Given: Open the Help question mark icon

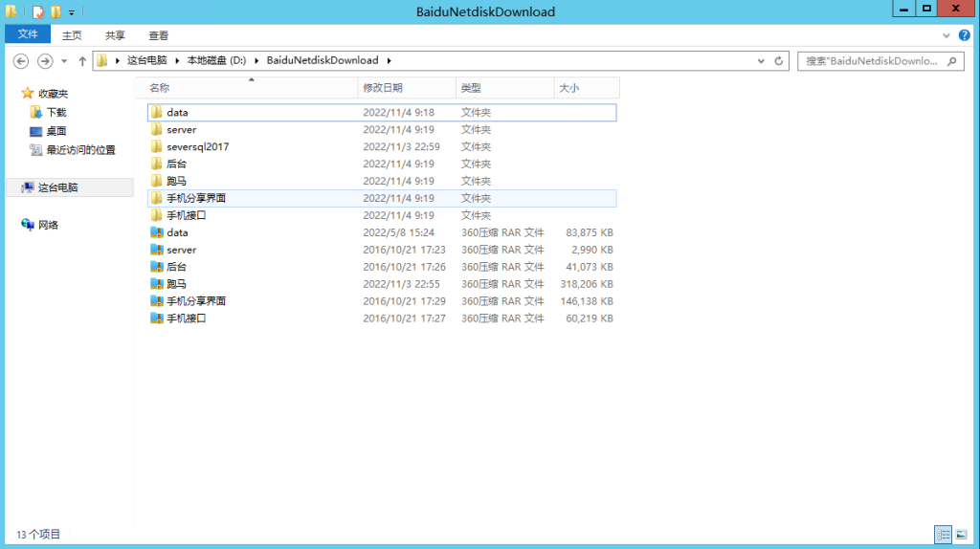Looking at the screenshot, I should pos(963,35).
